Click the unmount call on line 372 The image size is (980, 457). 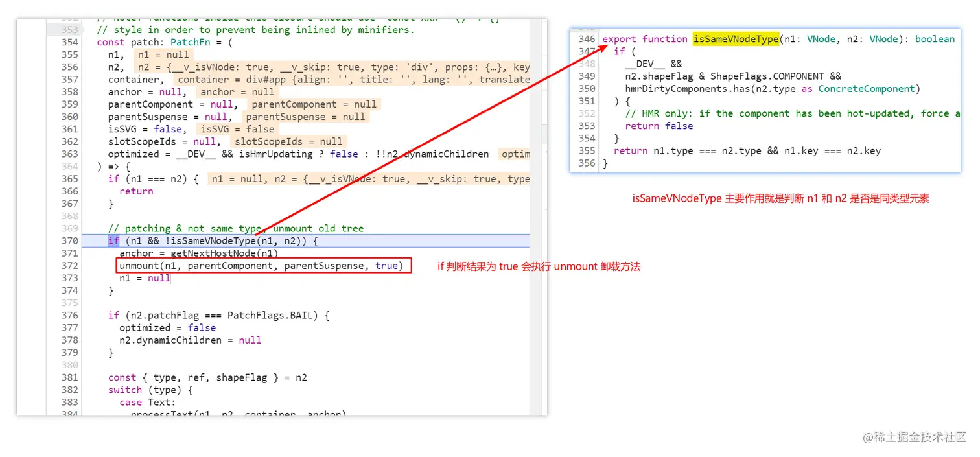(261, 266)
